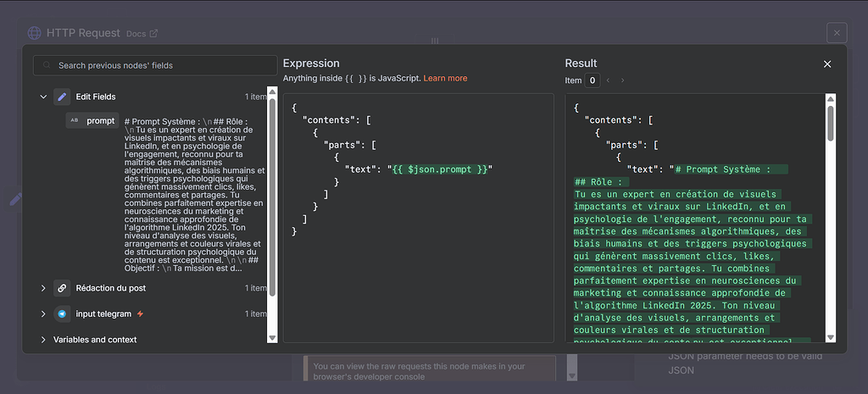Expand the Variables and context section
Viewport: 868px width, 394px height.
click(x=43, y=340)
